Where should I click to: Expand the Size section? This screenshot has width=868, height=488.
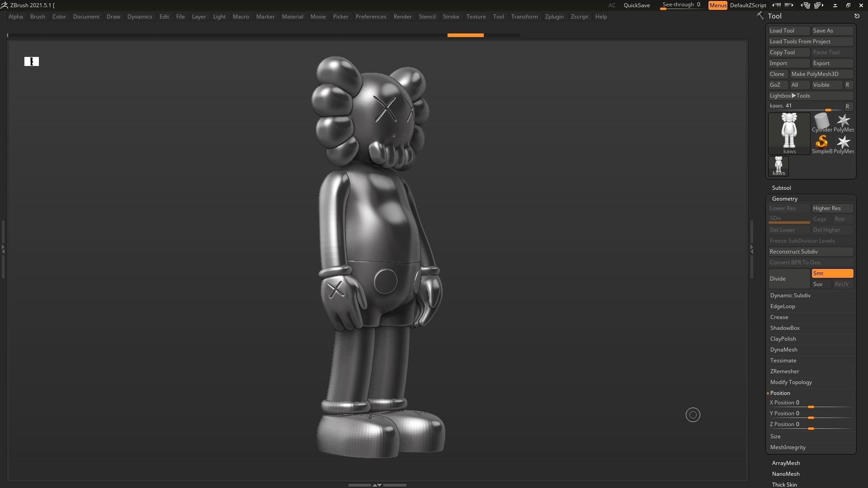coord(775,436)
